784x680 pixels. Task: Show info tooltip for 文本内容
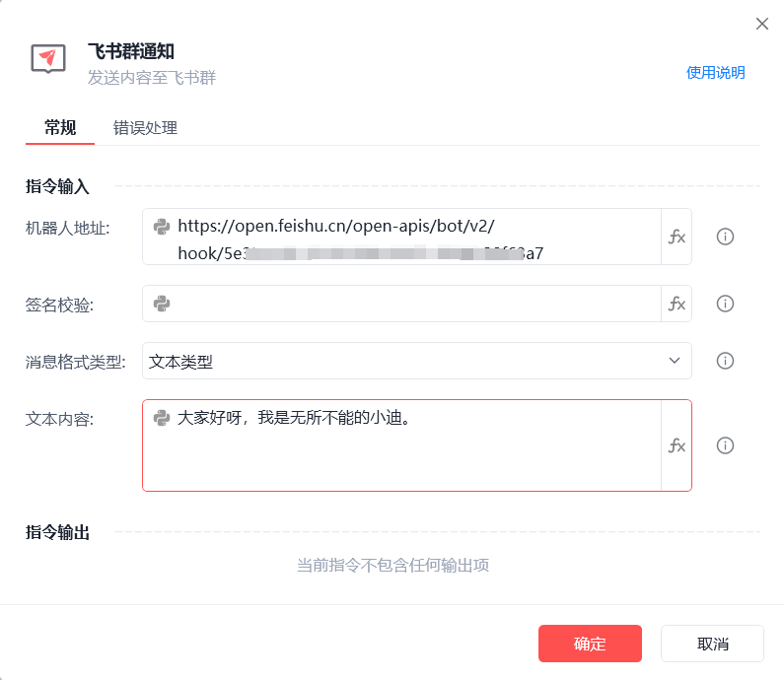click(725, 445)
